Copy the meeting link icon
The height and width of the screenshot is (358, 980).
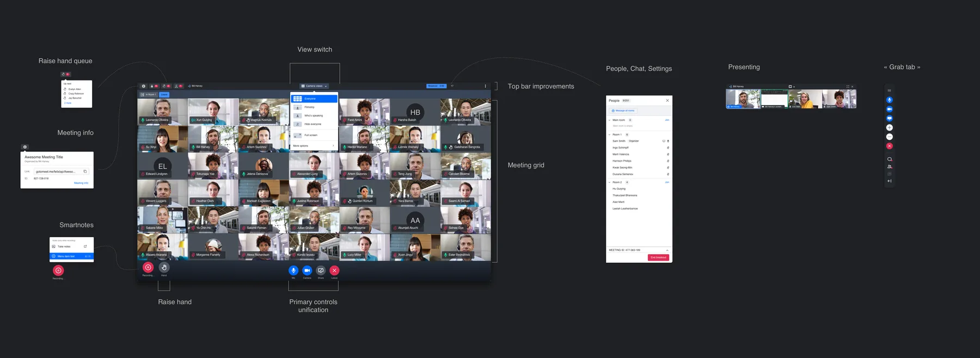[85, 171]
